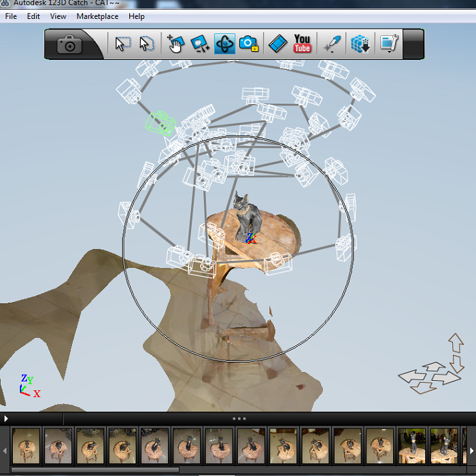Open the reference point creation dropdown tool
The image size is (476, 476).
coord(332,45)
